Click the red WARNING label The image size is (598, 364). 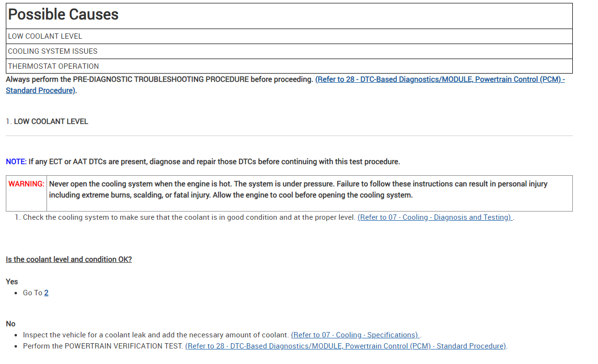[x=27, y=184]
